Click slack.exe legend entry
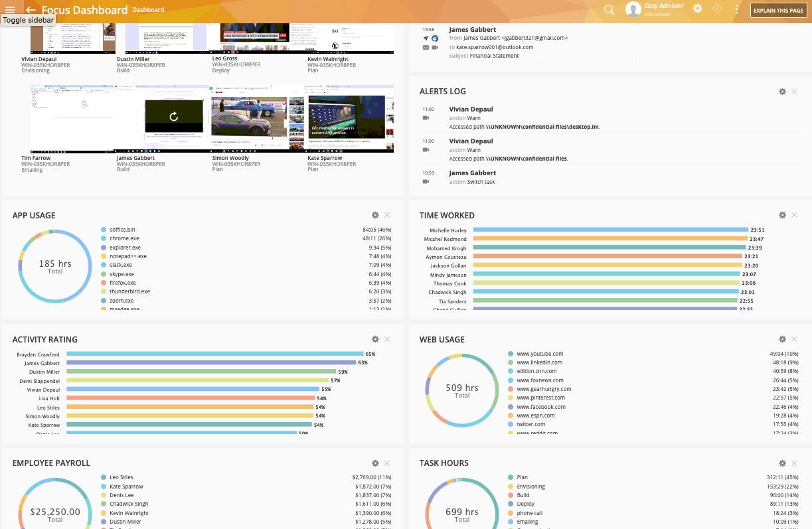This screenshot has height=529, width=812. pyautogui.click(x=122, y=265)
